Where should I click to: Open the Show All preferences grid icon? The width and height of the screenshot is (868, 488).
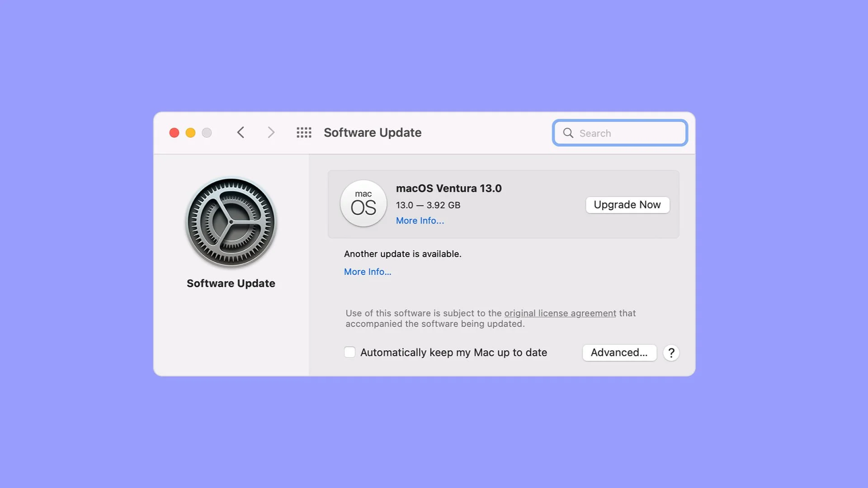pyautogui.click(x=304, y=132)
